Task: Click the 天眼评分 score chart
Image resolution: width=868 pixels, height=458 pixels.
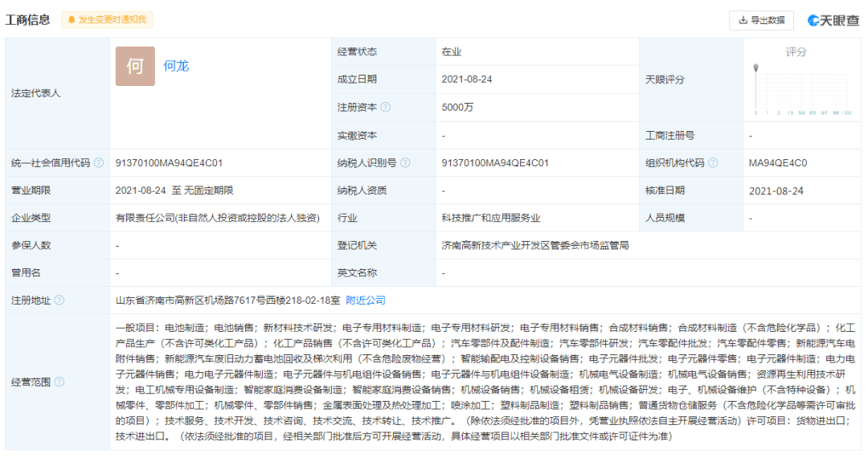Action: coord(801,88)
